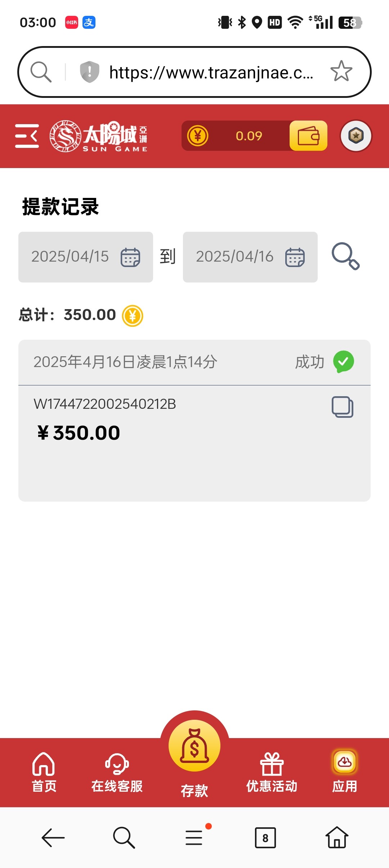Open the browser tabs counter showing 8
Image resolution: width=389 pixels, height=868 pixels.
tap(265, 838)
